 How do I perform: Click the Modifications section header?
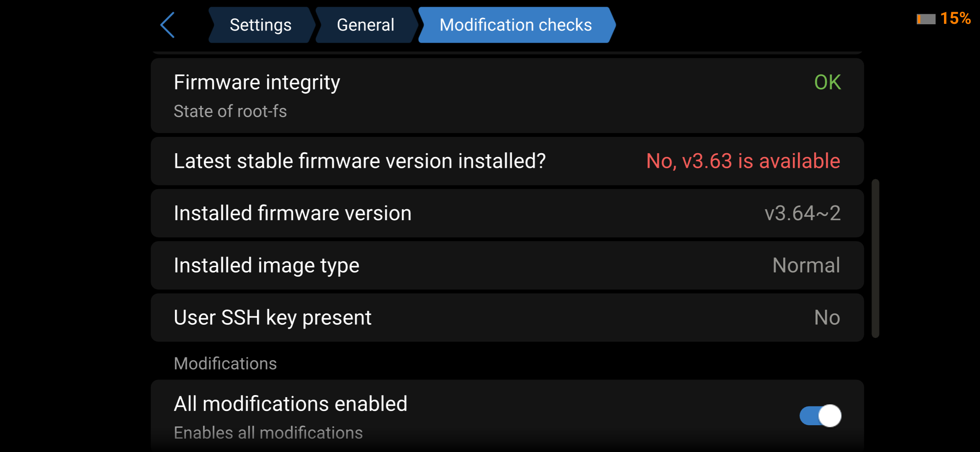[225, 363]
